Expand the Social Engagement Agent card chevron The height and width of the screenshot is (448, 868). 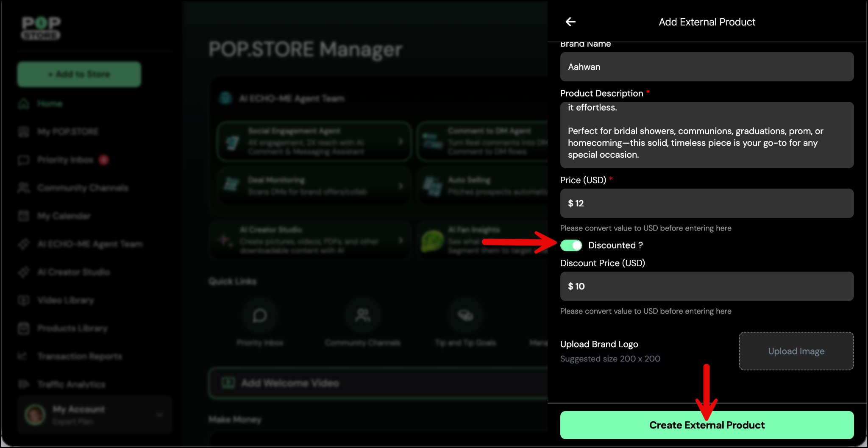401,142
